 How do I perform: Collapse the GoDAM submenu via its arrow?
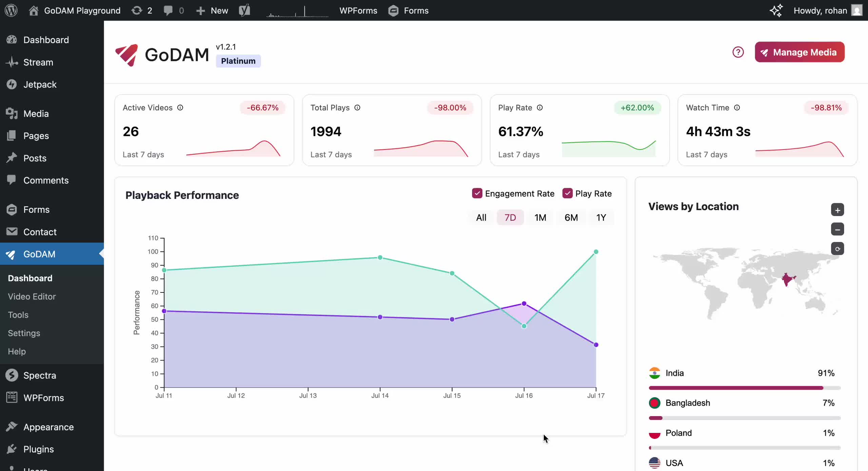pos(101,254)
